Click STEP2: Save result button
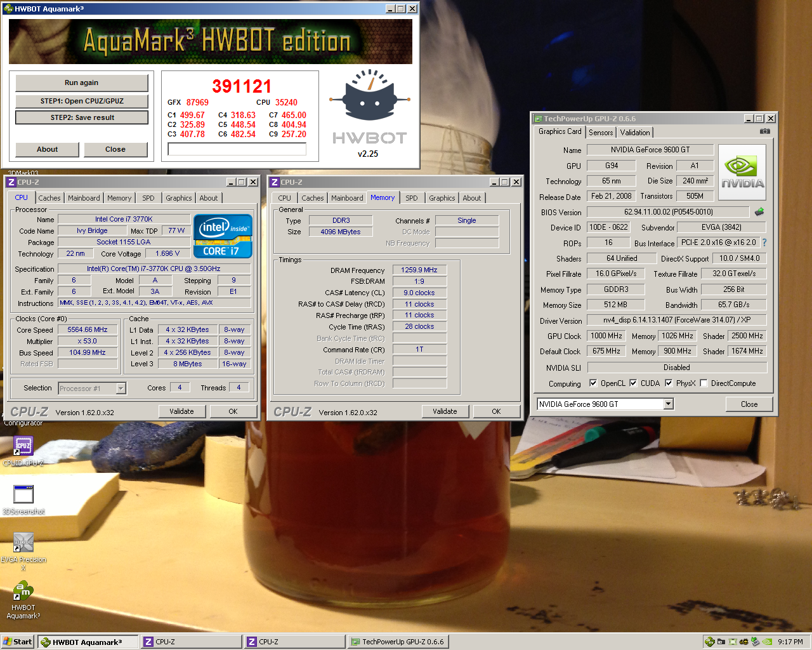The image size is (812, 650). (x=82, y=117)
